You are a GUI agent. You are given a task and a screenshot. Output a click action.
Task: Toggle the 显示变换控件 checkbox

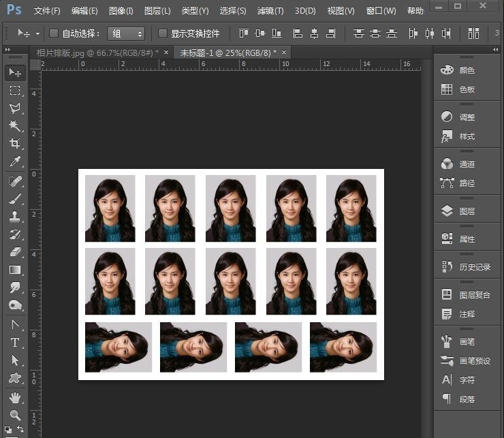(x=163, y=33)
